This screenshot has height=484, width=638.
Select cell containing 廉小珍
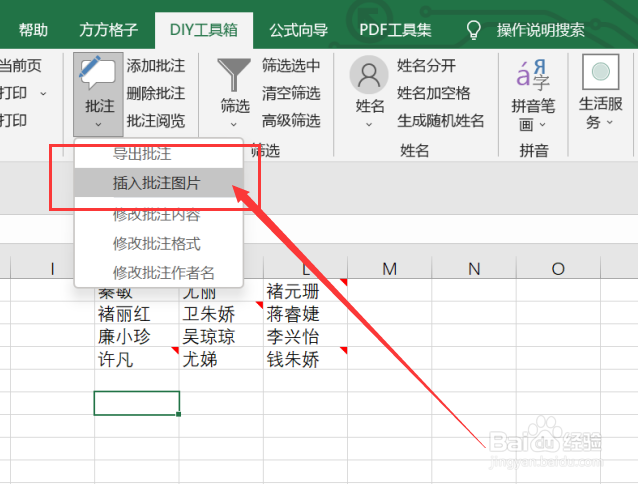pos(137,336)
